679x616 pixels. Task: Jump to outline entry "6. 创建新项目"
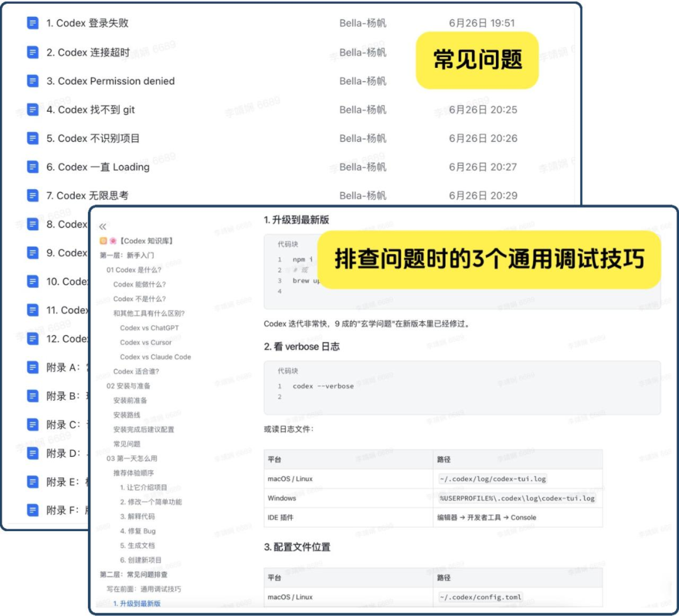pyautogui.click(x=141, y=559)
